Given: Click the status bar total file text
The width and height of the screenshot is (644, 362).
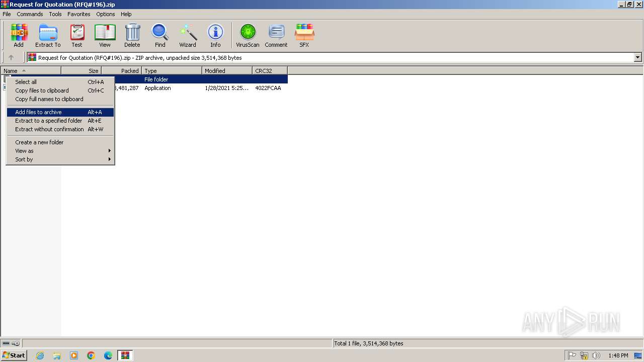Looking at the screenshot, I should point(369,343).
